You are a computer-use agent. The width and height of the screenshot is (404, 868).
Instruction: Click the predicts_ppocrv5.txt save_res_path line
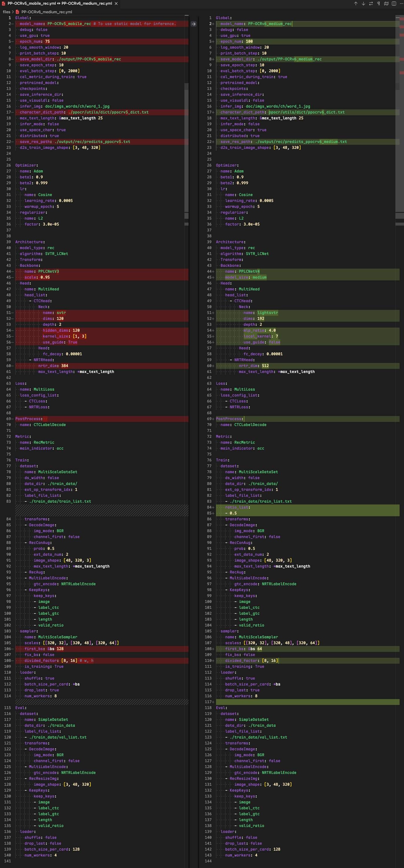(x=102, y=142)
